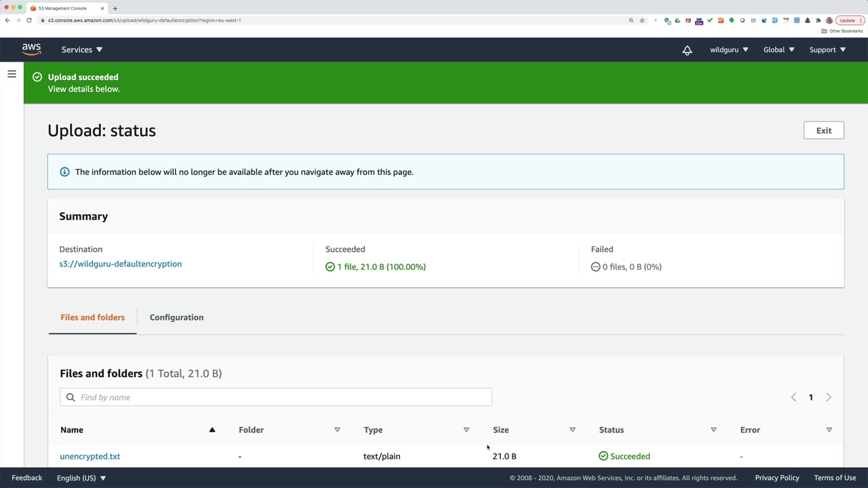
Task: Click the green checkmark extension icon
Action: 710,20
